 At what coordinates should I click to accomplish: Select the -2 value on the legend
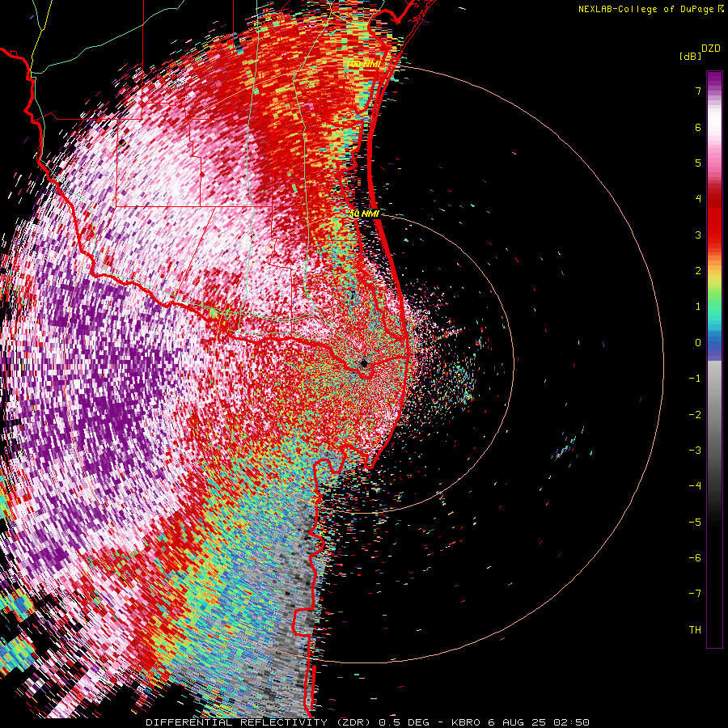tap(695, 415)
